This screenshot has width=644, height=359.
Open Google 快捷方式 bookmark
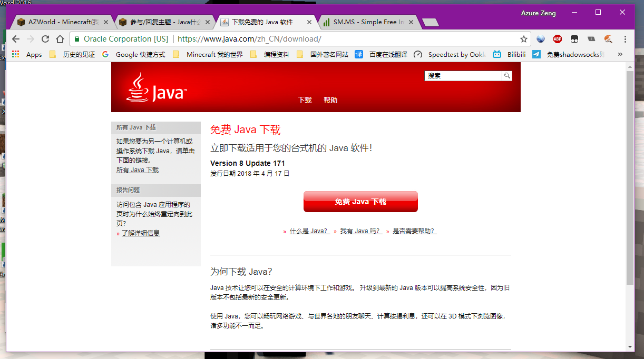pos(133,54)
